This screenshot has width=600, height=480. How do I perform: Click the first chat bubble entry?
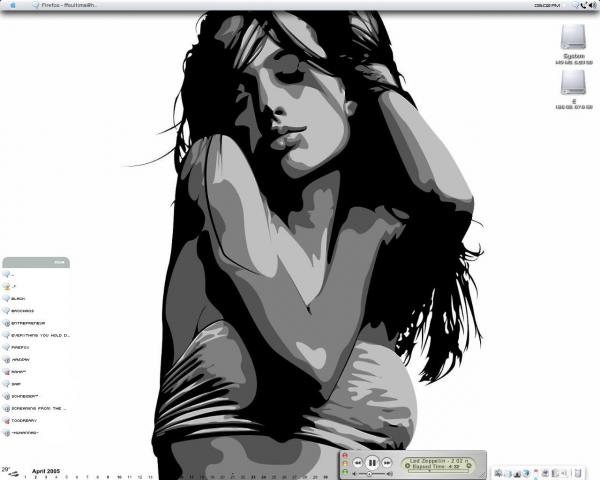(8, 274)
